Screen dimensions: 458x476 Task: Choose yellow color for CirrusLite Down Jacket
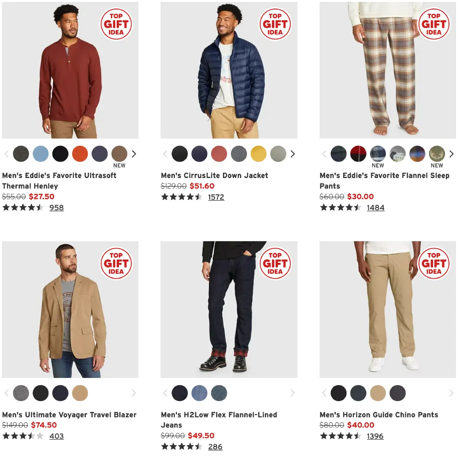pos(258,154)
